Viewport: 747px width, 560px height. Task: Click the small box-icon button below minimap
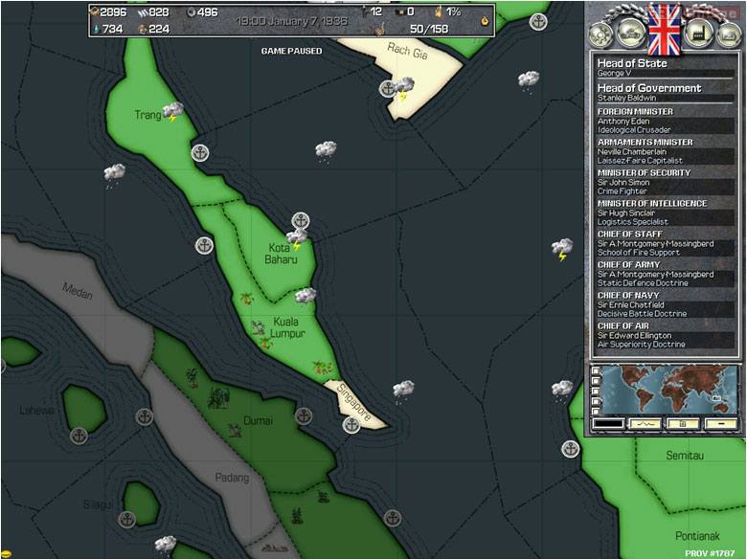[x=683, y=423]
